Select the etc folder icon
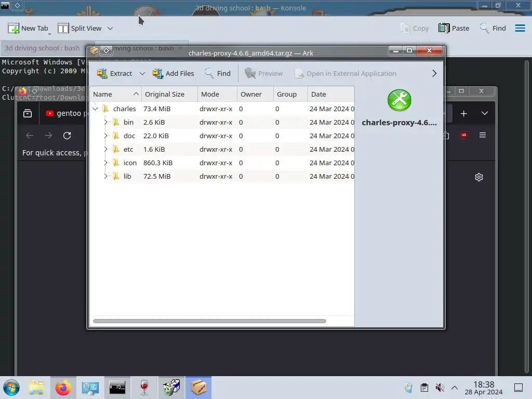Viewport: 532px width, 399px height. 116,149
